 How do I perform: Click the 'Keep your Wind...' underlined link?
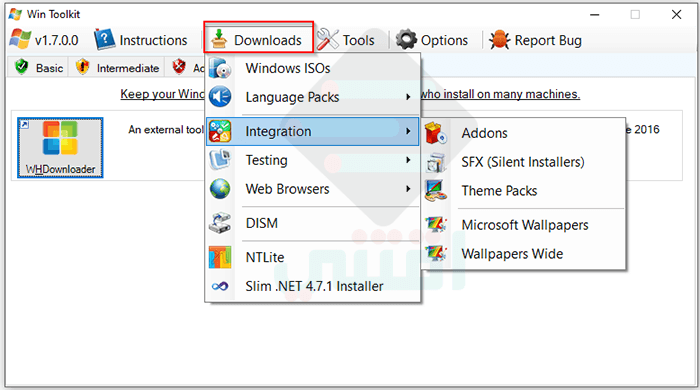coord(162,94)
